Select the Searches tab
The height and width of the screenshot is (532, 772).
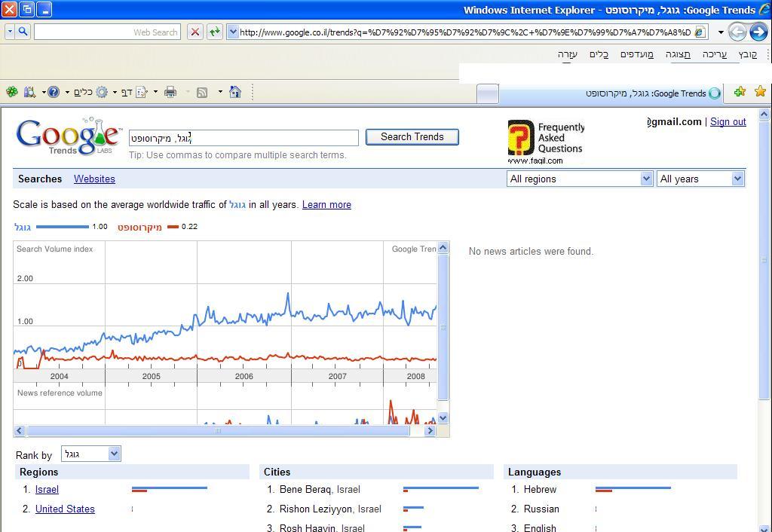40,179
